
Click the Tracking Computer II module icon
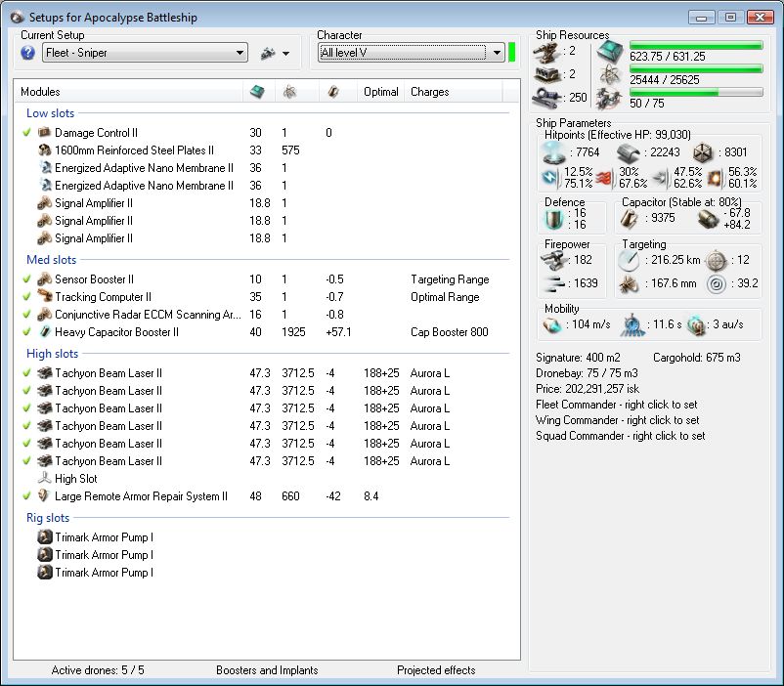click(44, 297)
